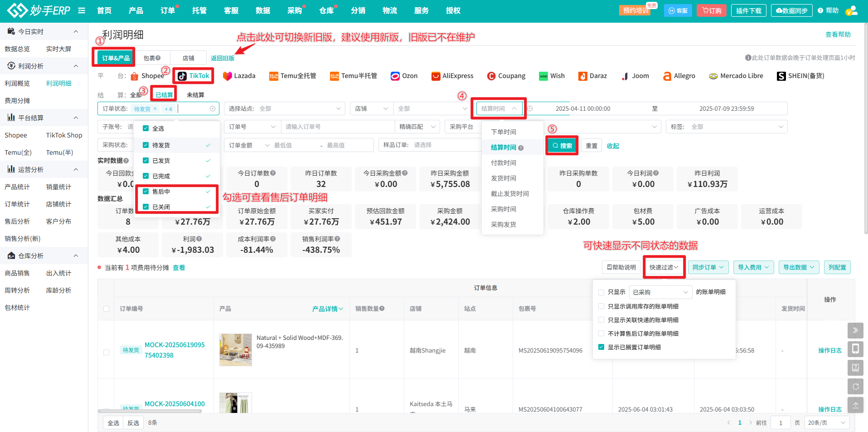Viewport: 868px width, 432px height.
Task: Open the 结算时间 time type dropdown
Action: 499,108
